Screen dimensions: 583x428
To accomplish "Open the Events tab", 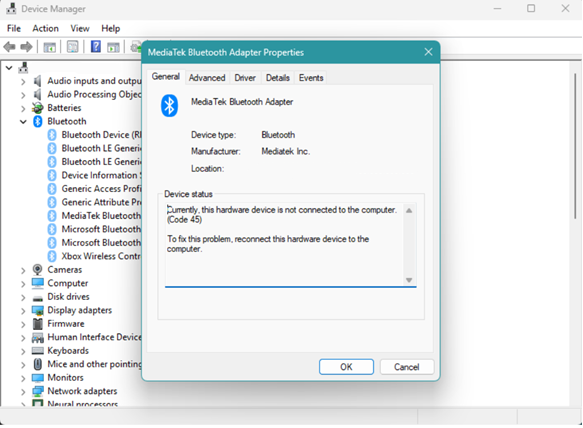I will (311, 78).
